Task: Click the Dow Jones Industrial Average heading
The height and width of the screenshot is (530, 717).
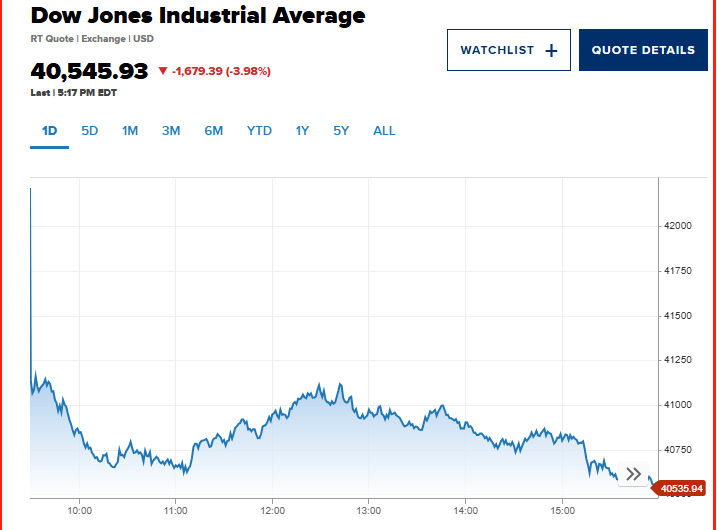Action: tap(198, 16)
